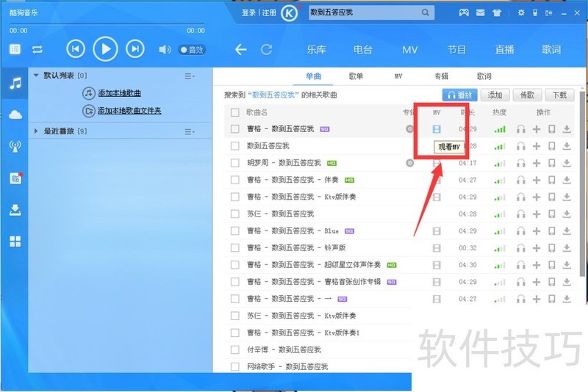Image resolution: width=588 pixels, height=392 pixels.
Task: Open MV film icon on Blue row
Action: click(x=437, y=231)
